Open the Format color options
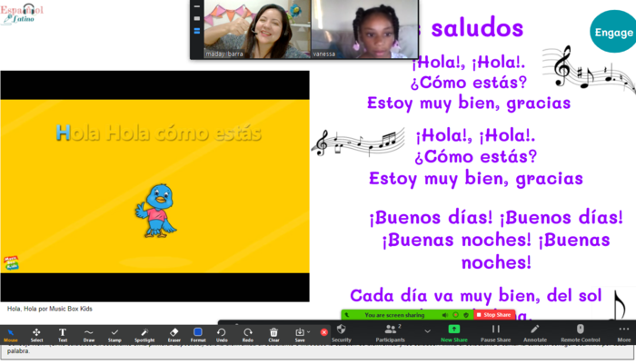The height and width of the screenshot is (364, 636). (x=198, y=335)
